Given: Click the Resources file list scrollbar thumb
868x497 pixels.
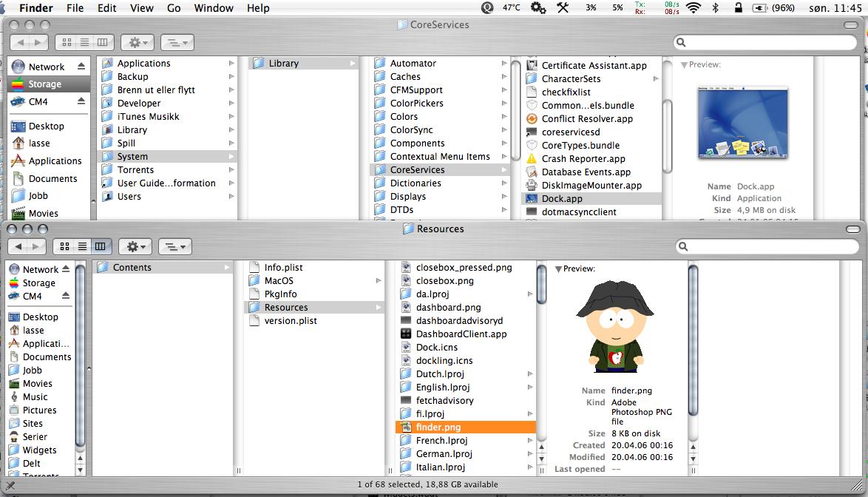Looking at the screenshot, I should tap(541, 283).
